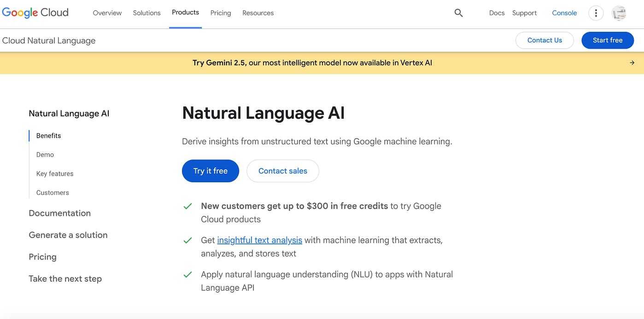Click the green checkmark beside free credits

pos(187,206)
